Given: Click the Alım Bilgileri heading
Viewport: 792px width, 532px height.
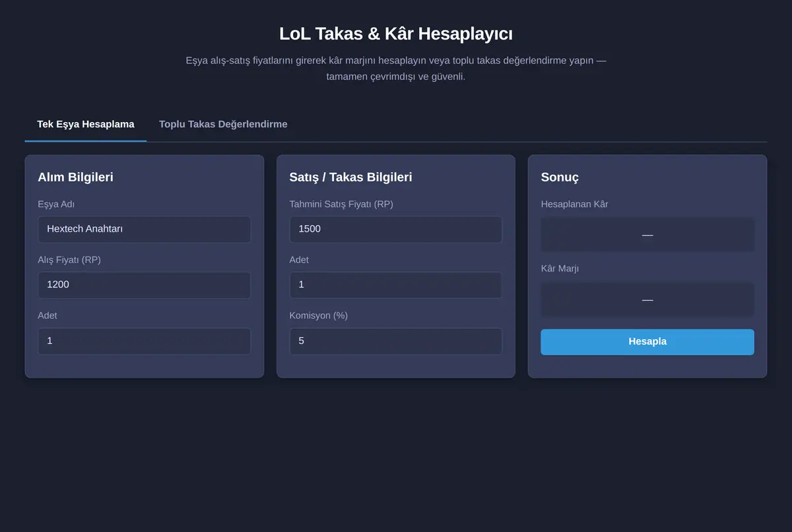Looking at the screenshot, I should tap(75, 177).
